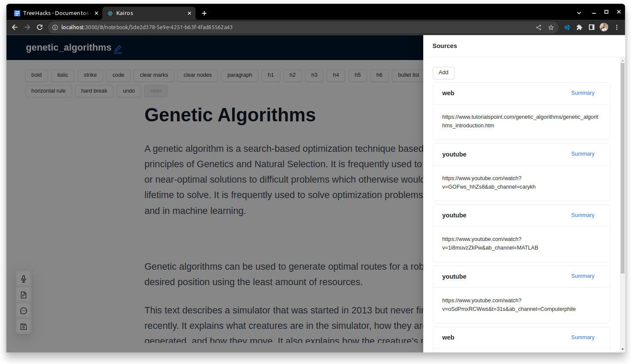Activate the microphone icon in the floating toolbar

click(x=24, y=279)
